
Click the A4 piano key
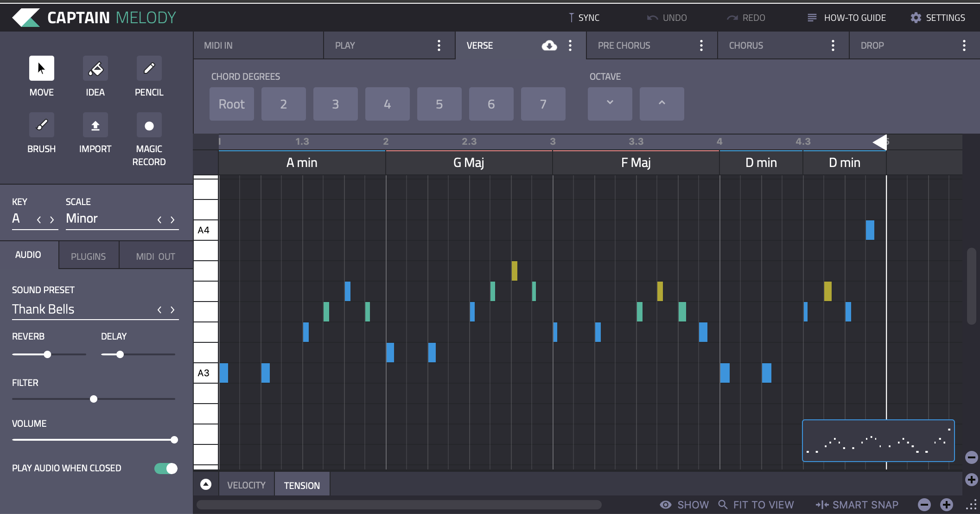point(206,230)
